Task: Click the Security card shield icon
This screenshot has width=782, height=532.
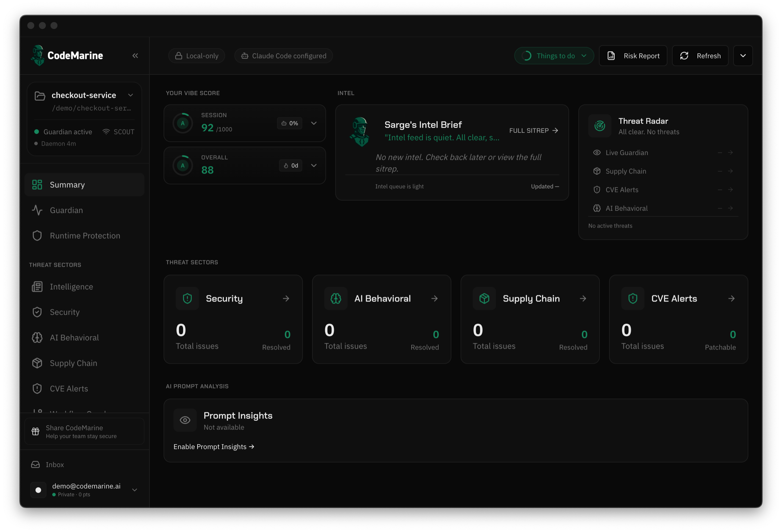Action: pyautogui.click(x=187, y=299)
